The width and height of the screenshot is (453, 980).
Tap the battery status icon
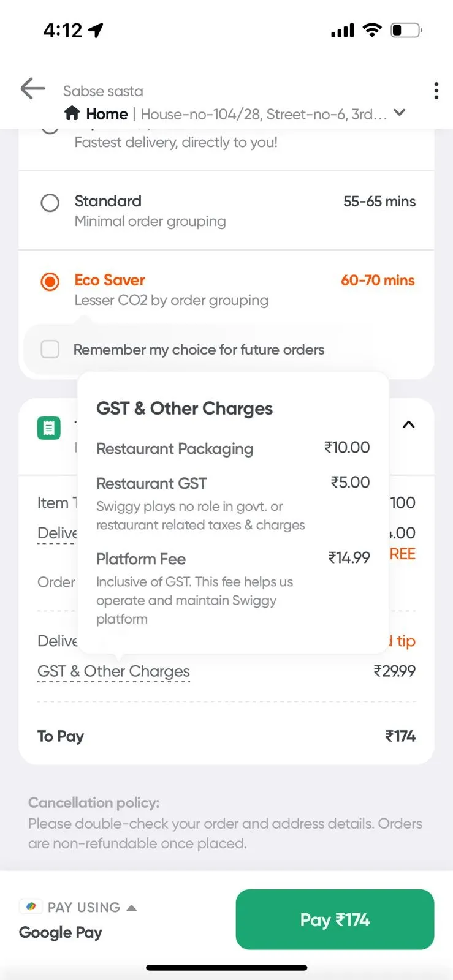click(x=406, y=30)
